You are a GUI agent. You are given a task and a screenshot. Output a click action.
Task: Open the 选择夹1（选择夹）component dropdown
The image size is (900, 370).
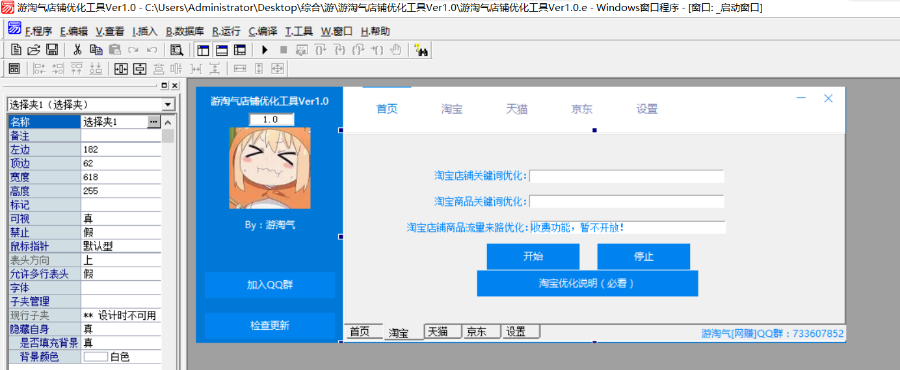(168, 105)
